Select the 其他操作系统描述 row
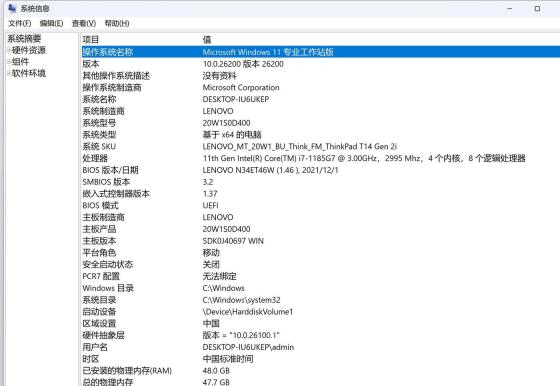This screenshot has height=386, width=560. coord(321,76)
